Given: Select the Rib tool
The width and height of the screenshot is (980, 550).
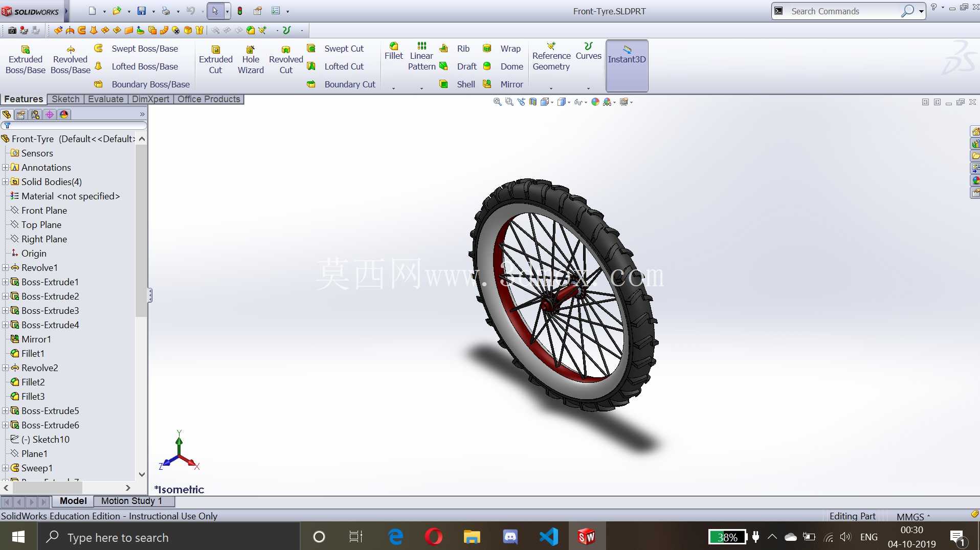Looking at the screenshot, I should pos(455,49).
